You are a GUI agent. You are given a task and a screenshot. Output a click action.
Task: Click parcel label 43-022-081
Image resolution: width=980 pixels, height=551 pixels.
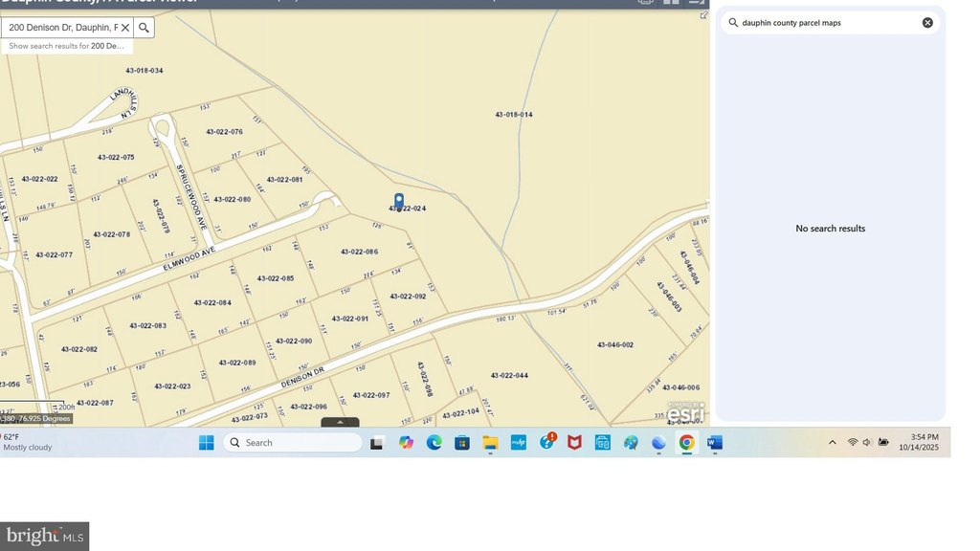(284, 180)
